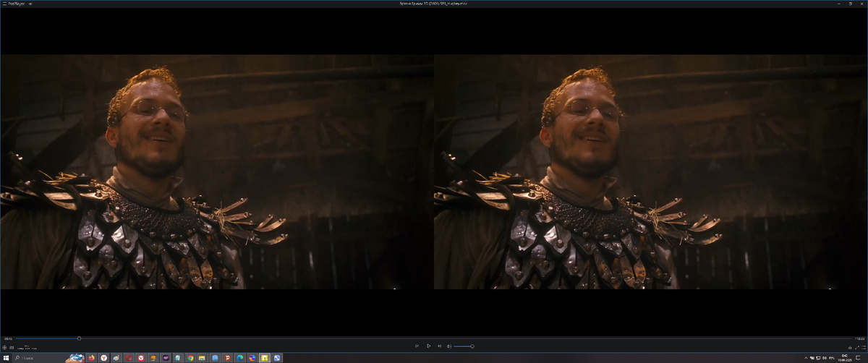This screenshot has height=363, width=868.
Task: Pin the player window on top
Action: point(30,4)
